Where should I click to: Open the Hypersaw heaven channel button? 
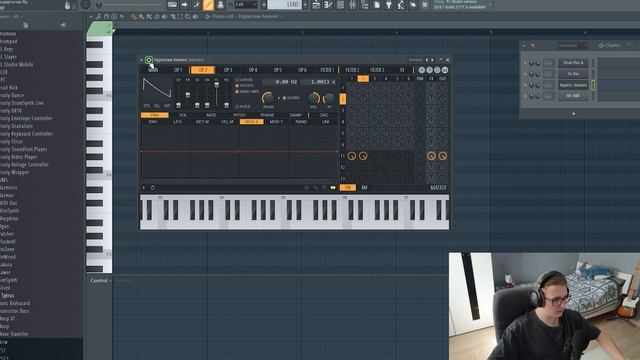click(573, 85)
